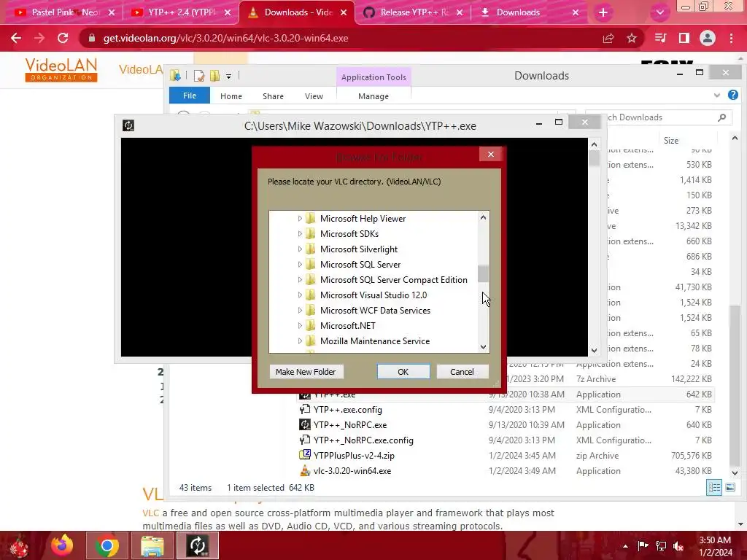Open Chrome tab search dropdown
The height and width of the screenshot is (560, 747).
[659, 13]
